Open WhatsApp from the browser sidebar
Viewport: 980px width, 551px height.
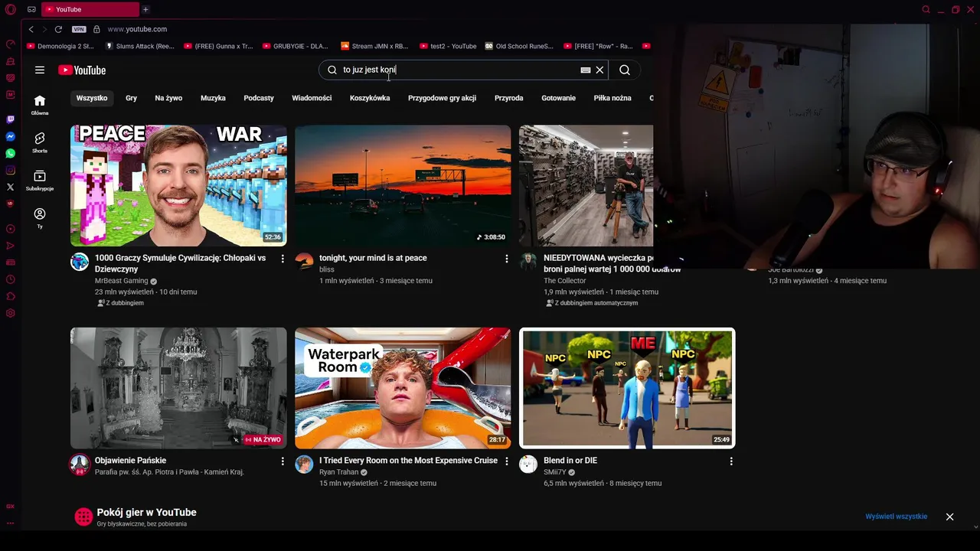click(x=11, y=153)
